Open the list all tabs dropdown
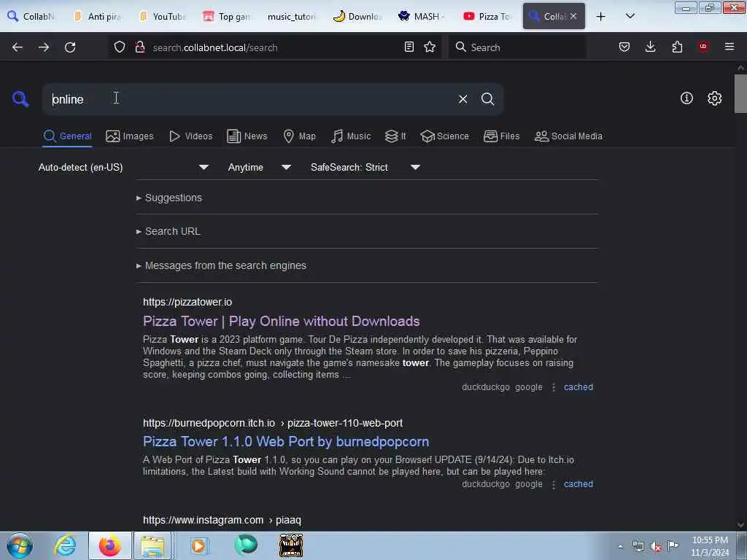This screenshot has width=747, height=560. tap(630, 16)
